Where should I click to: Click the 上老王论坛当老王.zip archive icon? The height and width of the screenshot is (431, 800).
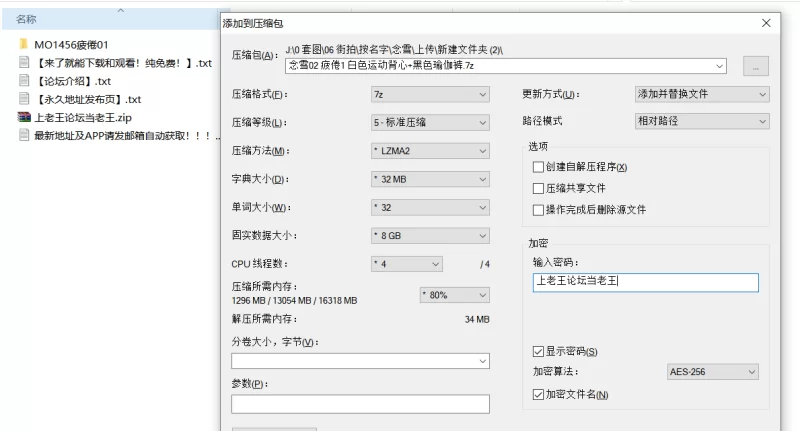click(24, 117)
